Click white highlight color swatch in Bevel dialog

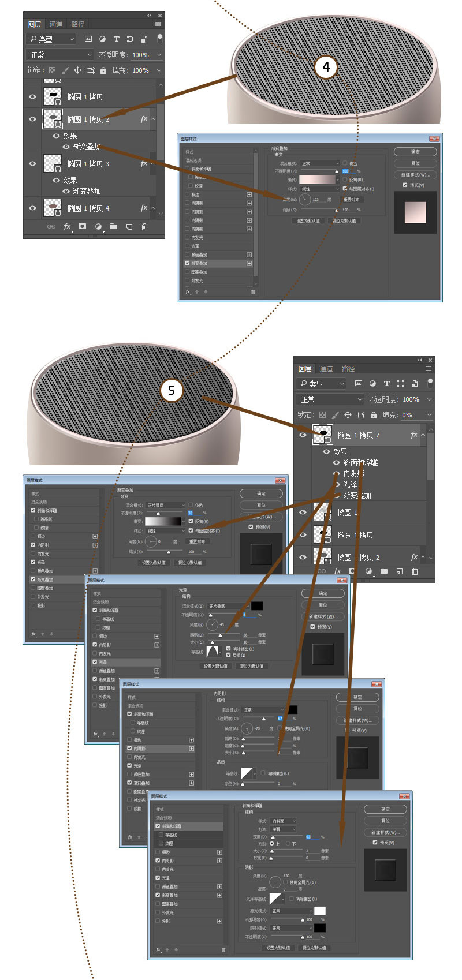(x=320, y=911)
